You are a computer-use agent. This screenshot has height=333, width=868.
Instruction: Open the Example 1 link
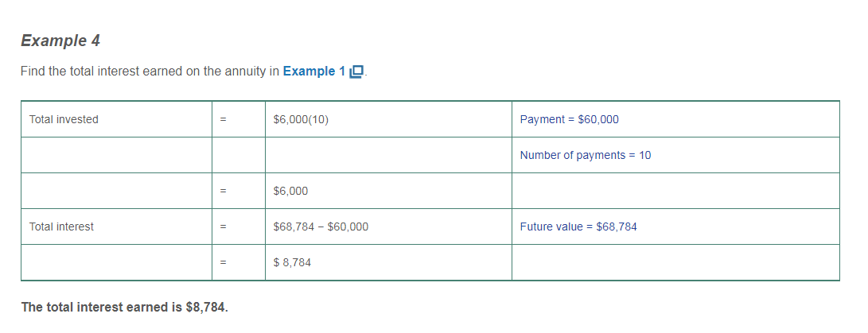(313, 72)
